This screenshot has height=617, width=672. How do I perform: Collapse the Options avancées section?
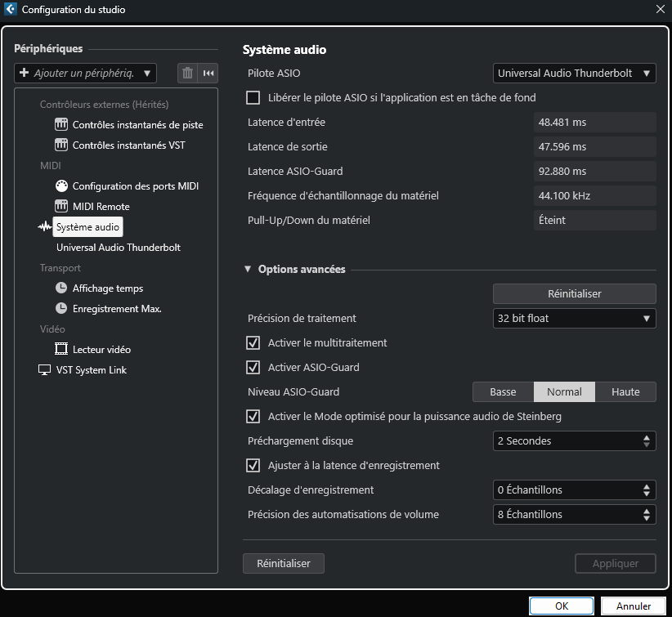click(248, 270)
